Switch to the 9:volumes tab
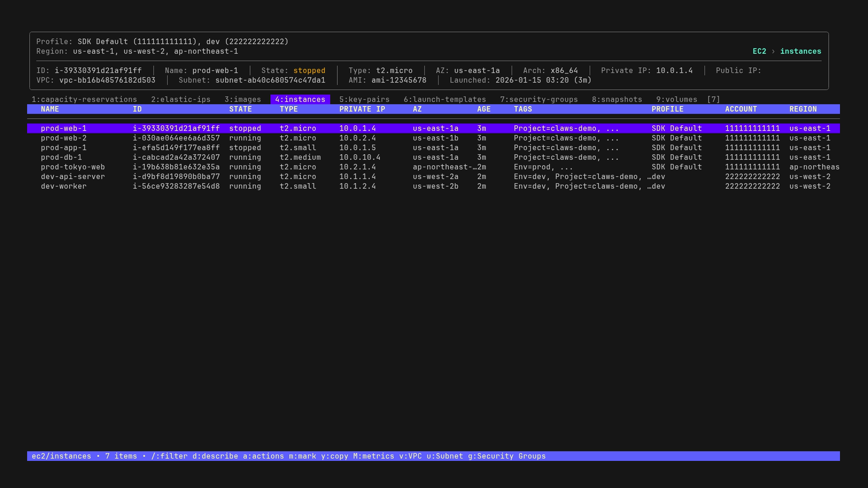This screenshot has width=868, height=488. [676, 99]
